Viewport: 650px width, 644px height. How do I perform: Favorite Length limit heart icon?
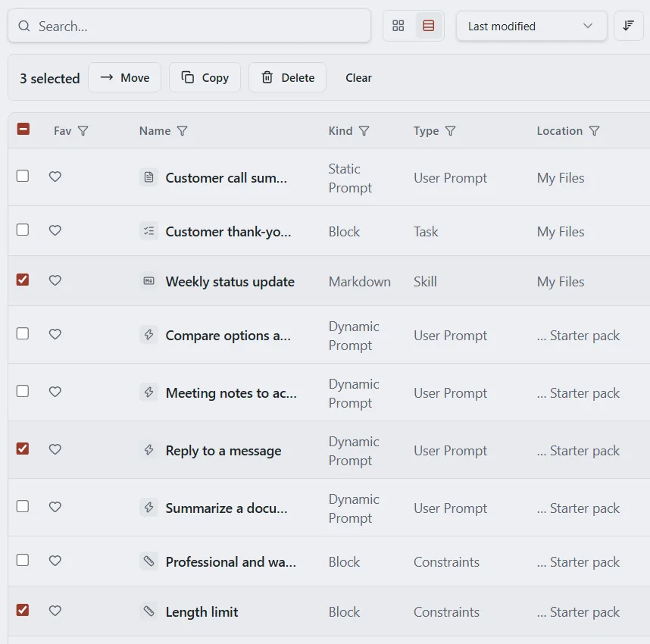coord(55,611)
